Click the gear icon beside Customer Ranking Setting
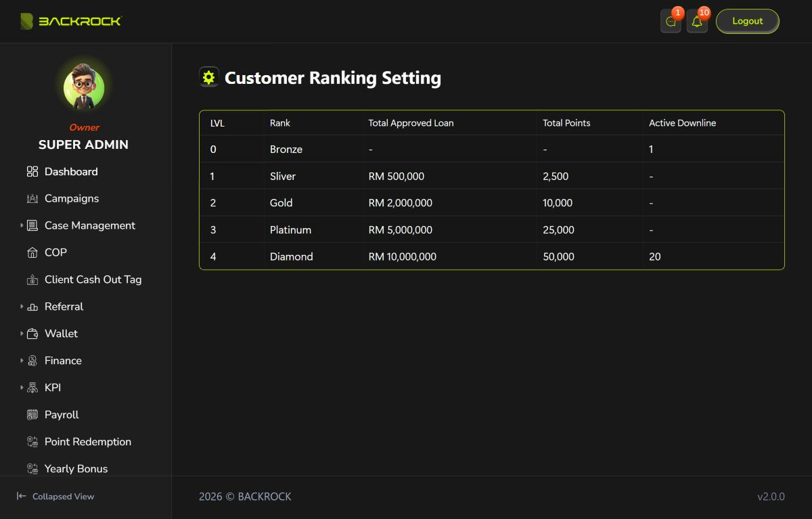Screen dimensions: 812x519 pos(209,78)
